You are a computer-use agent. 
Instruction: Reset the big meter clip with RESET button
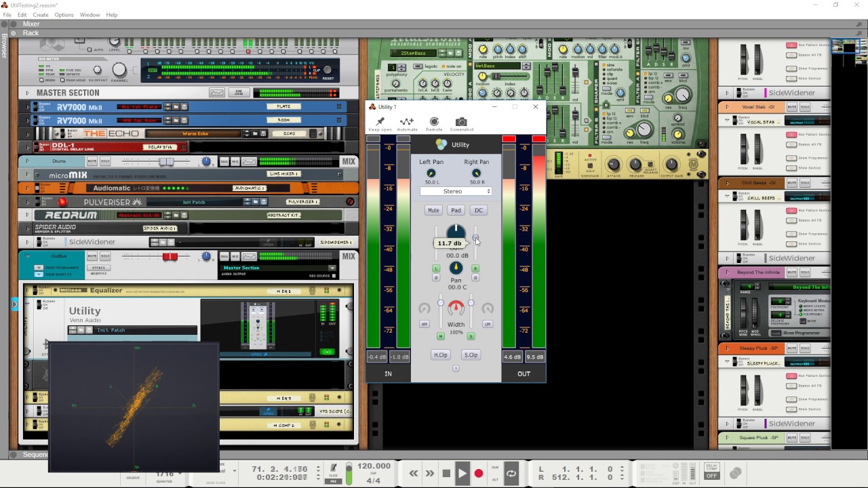tap(328, 70)
